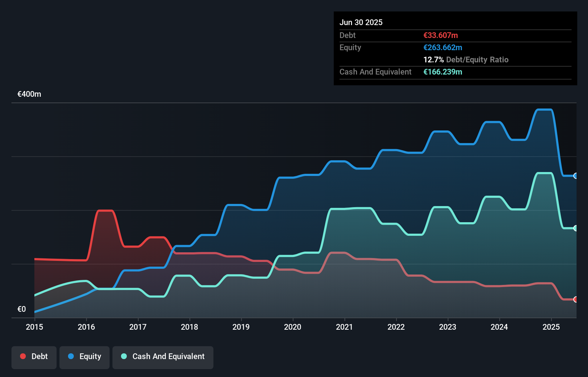
Task: Click the blue Equity endpoint marker on chart
Action: [x=575, y=176]
